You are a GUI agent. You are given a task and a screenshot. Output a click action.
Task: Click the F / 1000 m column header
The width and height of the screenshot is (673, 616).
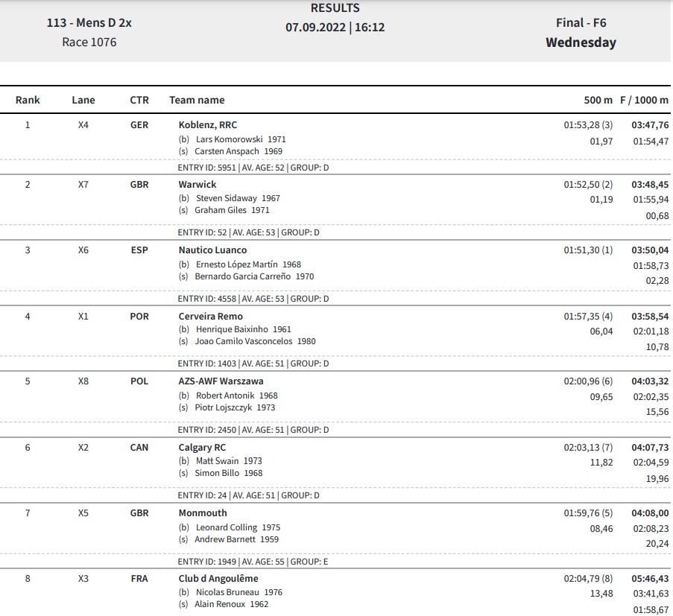(644, 100)
